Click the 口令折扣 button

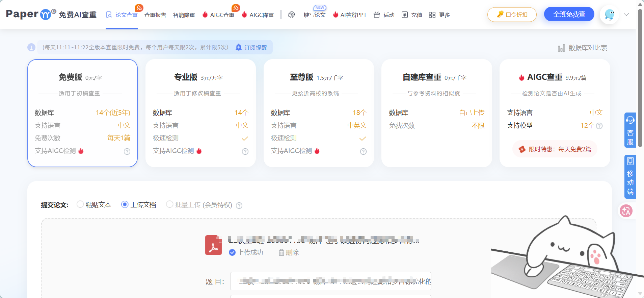pyautogui.click(x=512, y=15)
